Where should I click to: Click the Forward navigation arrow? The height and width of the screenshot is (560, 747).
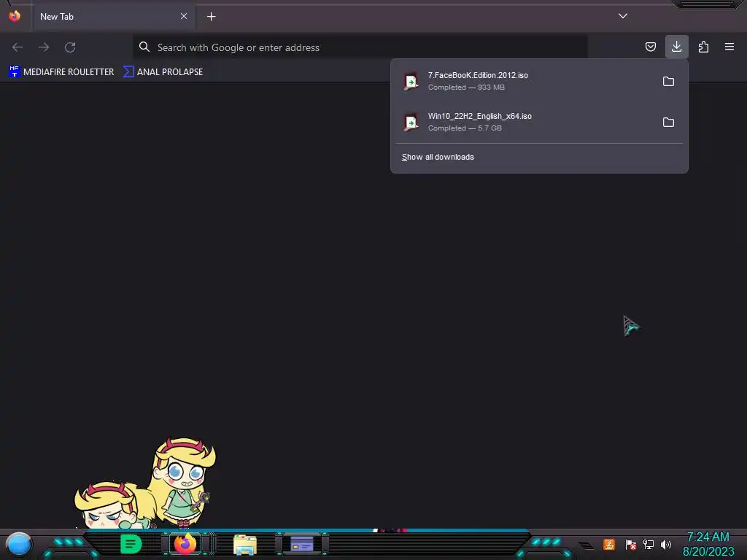click(x=44, y=47)
